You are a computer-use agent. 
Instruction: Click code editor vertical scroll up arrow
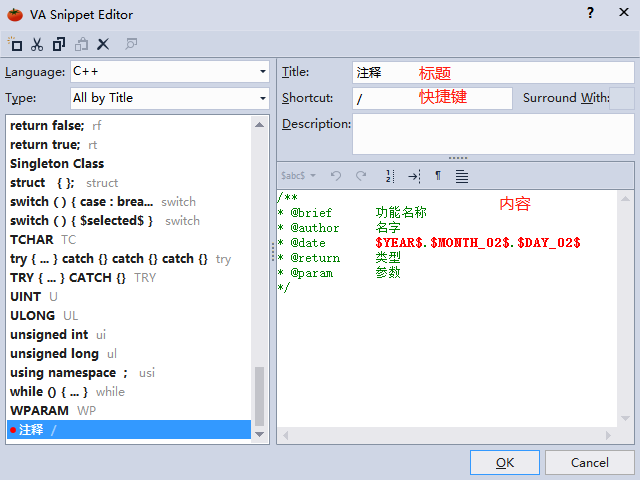click(x=625, y=199)
